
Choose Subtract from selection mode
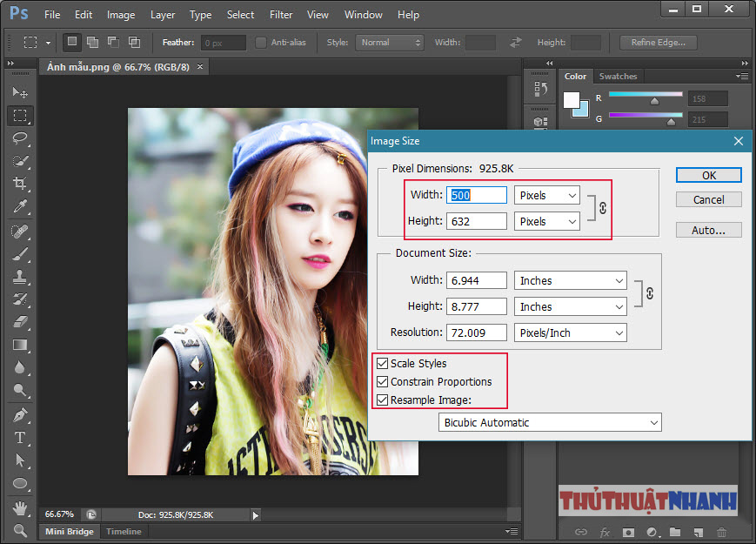coord(113,42)
